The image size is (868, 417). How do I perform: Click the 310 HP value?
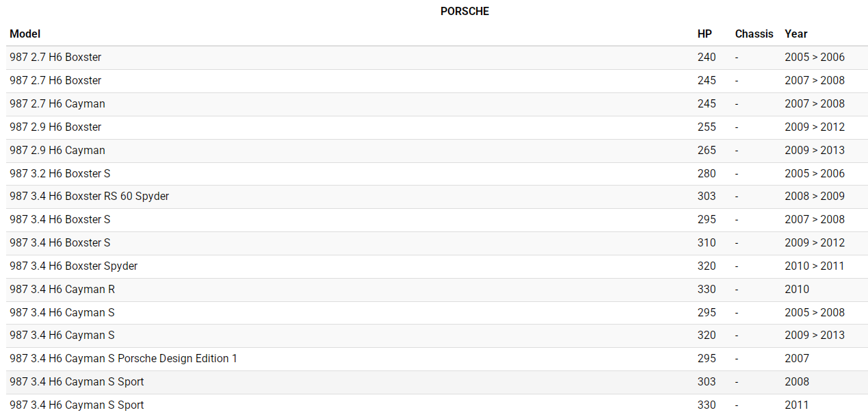(x=707, y=243)
